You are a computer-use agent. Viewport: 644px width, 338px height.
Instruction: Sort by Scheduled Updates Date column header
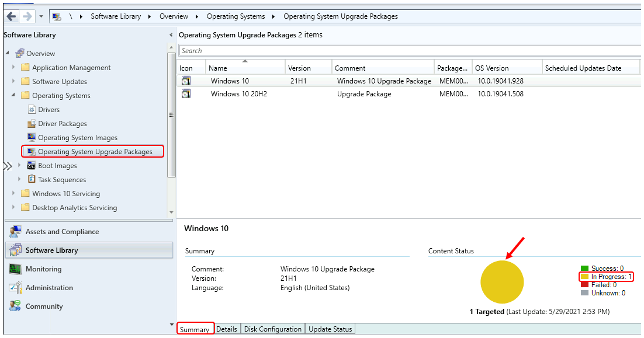click(591, 68)
